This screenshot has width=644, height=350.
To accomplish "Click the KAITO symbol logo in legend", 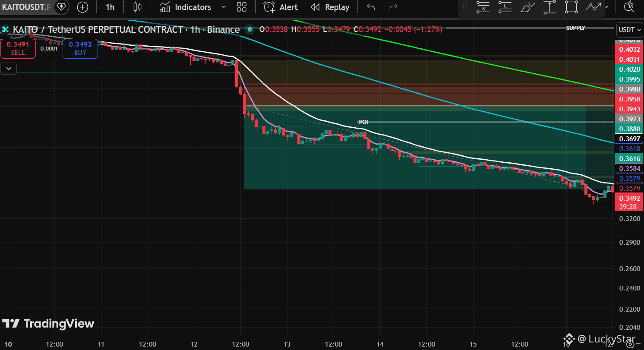I will [6, 30].
